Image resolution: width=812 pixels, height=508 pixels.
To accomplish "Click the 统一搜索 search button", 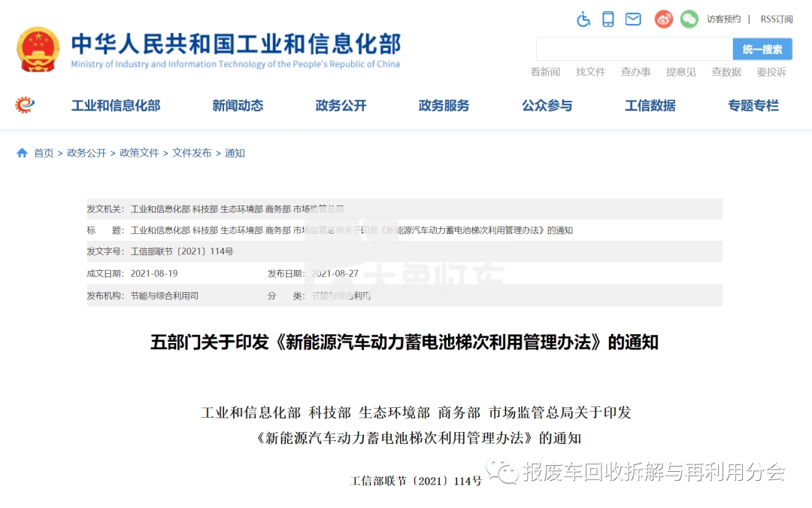I will click(x=762, y=50).
